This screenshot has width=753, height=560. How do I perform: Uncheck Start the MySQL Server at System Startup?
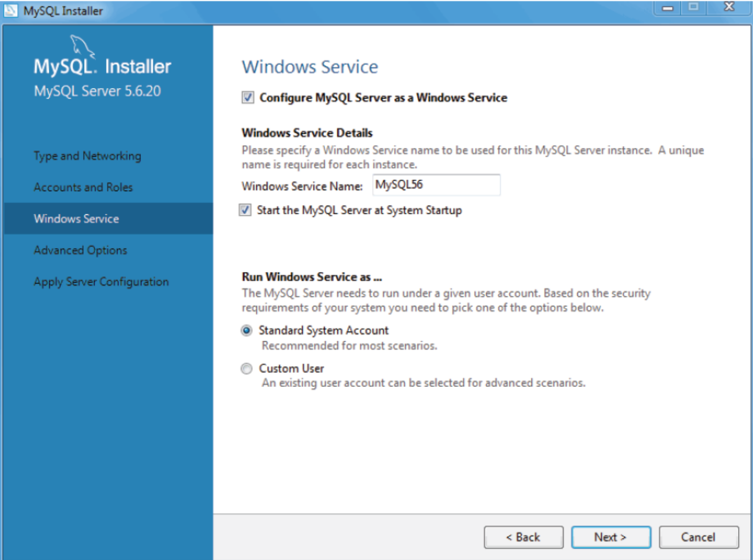246,210
